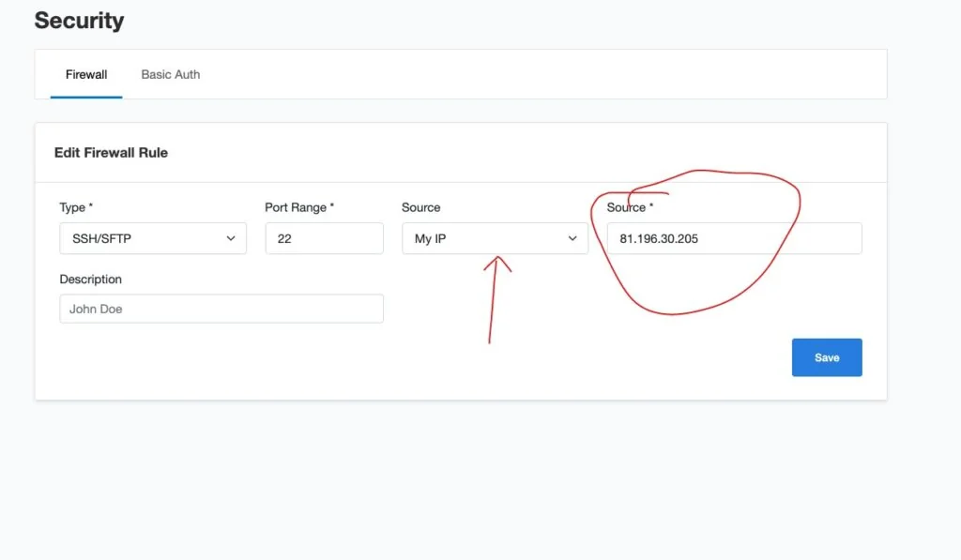Click the Edit Firewall Rule header
This screenshot has height=560, width=961.
(x=111, y=152)
